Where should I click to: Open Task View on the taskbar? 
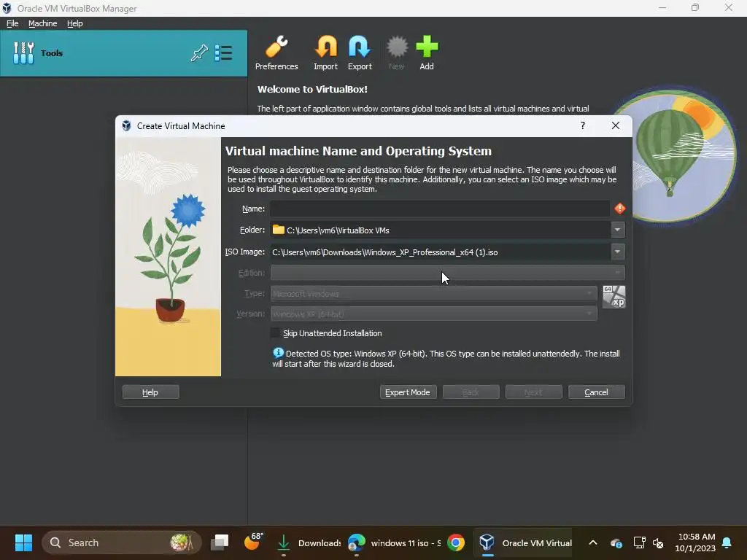(x=220, y=542)
